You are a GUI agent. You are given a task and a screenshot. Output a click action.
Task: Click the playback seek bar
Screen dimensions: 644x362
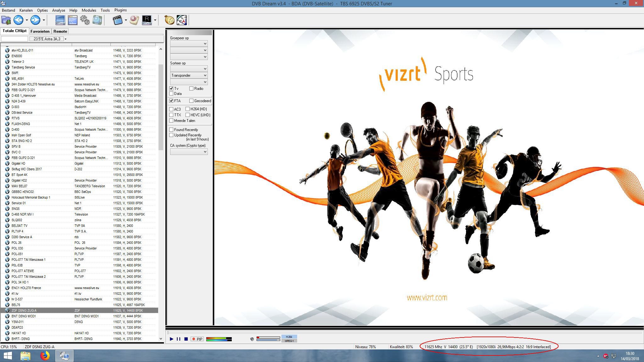click(x=404, y=332)
